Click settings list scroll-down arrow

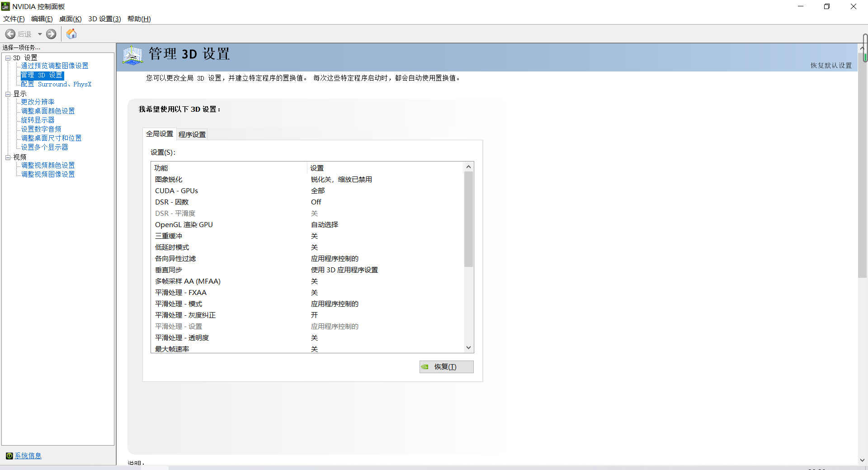[469, 348]
